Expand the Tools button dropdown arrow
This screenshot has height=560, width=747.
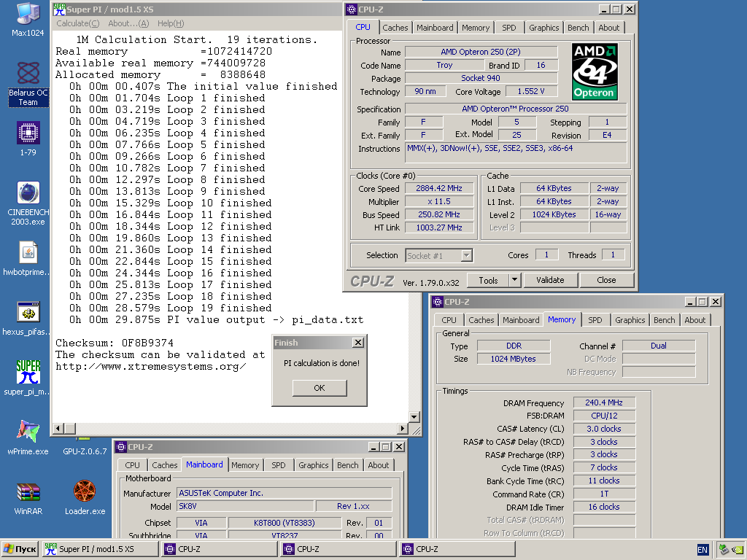[514, 280]
